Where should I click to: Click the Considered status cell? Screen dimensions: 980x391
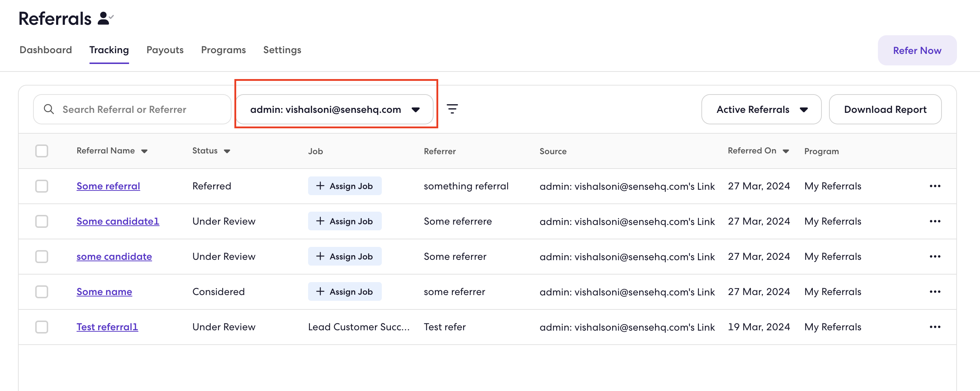pyautogui.click(x=218, y=292)
